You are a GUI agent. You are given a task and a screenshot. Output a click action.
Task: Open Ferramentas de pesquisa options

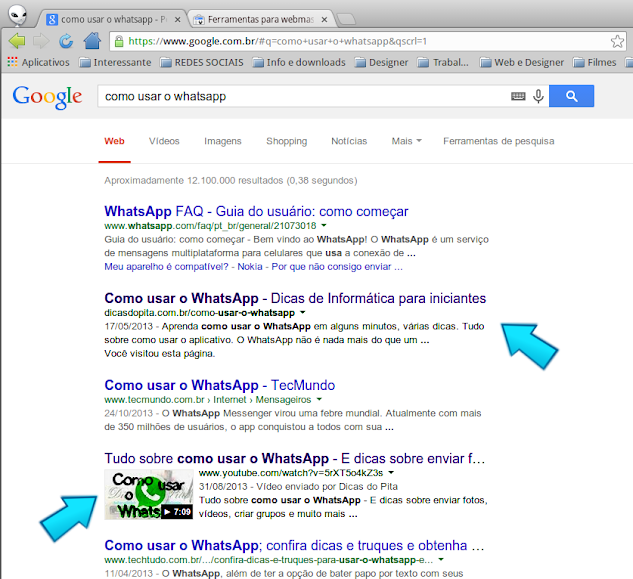pyautogui.click(x=499, y=141)
